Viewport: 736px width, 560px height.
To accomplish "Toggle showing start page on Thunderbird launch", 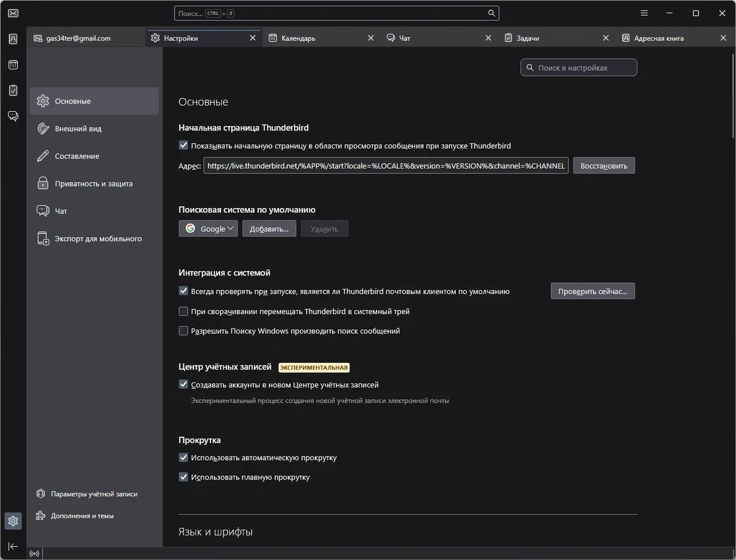I will (183, 145).
